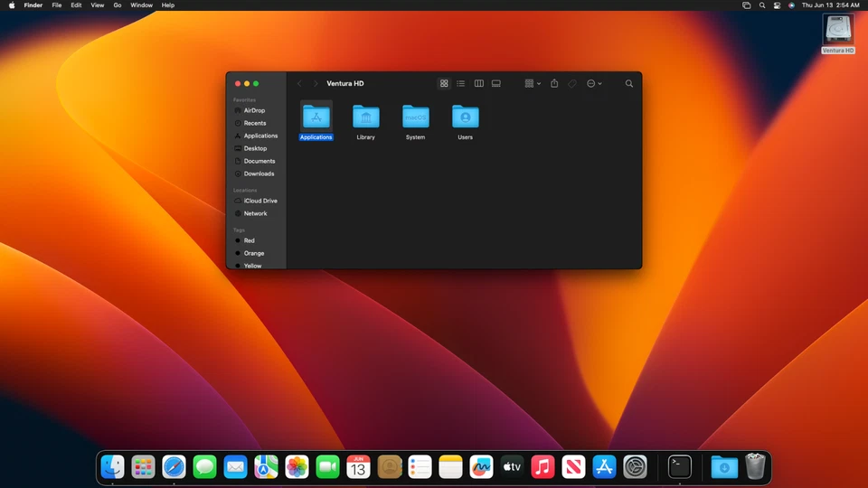Open Apple TV from the Dock

[512, 467]
